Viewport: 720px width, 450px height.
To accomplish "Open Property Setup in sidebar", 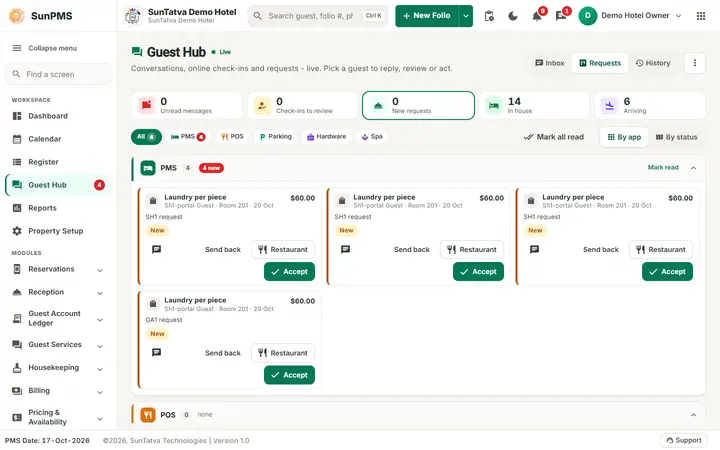I will [x=58, y=231].
